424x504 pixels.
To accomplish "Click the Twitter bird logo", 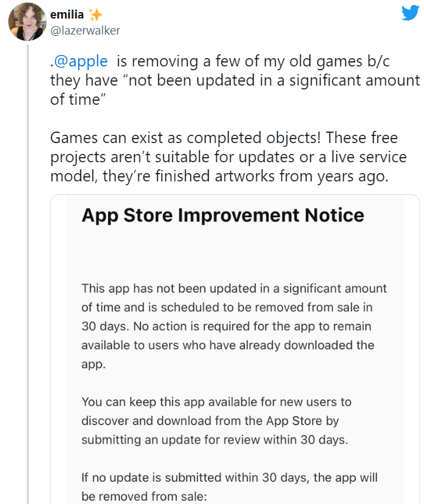I will (x=409, y=13).
